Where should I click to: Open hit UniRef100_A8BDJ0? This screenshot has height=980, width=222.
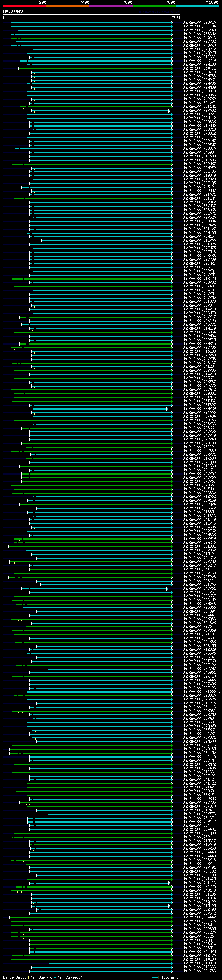[199, 149]
